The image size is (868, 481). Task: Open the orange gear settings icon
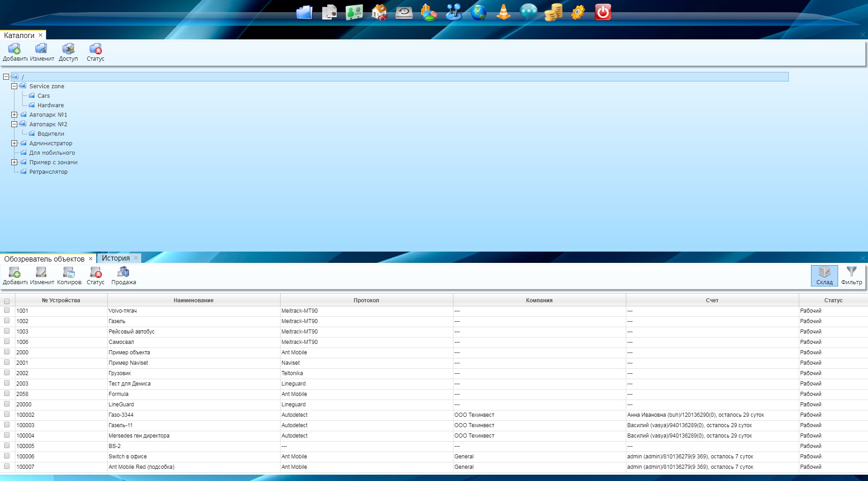[x=578, y=12]
